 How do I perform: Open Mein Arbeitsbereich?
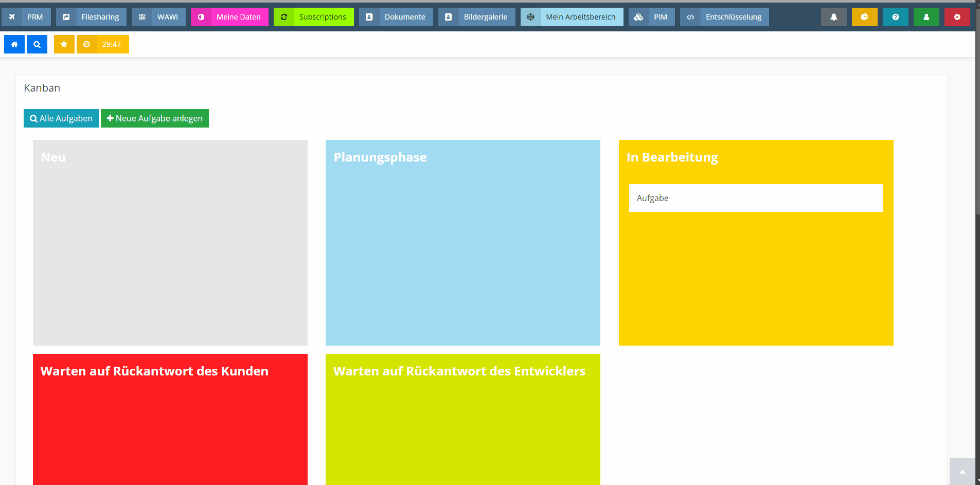(x=572, y=17)
